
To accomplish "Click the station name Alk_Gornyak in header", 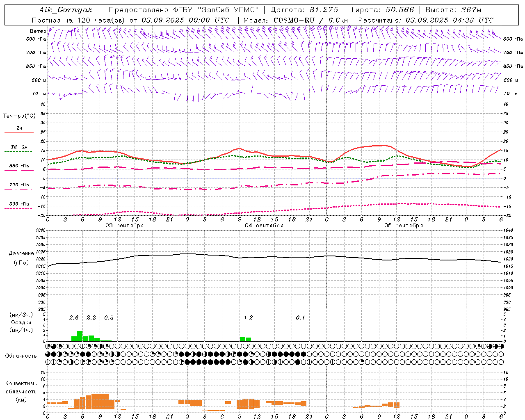I will tap(66, 10).
